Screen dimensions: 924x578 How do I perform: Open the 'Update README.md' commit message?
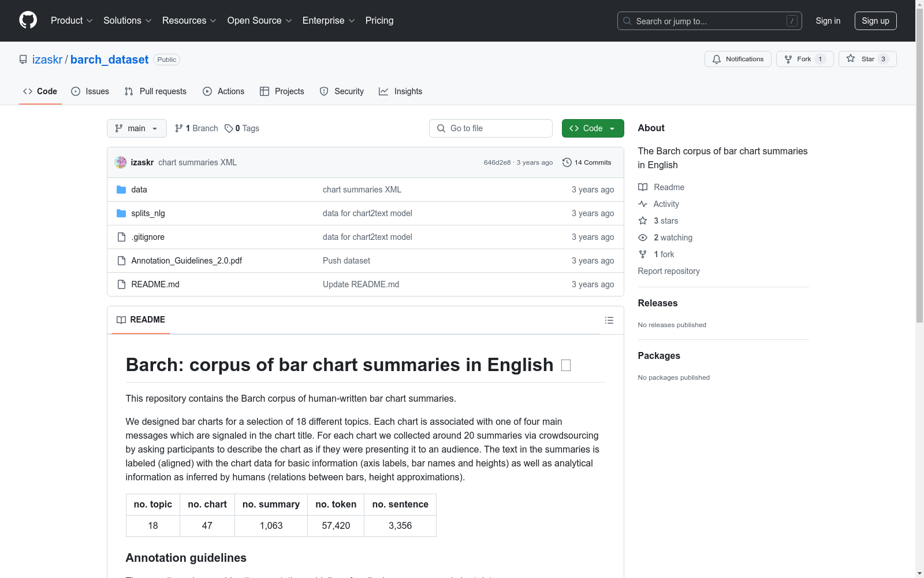tap(361, 284)
